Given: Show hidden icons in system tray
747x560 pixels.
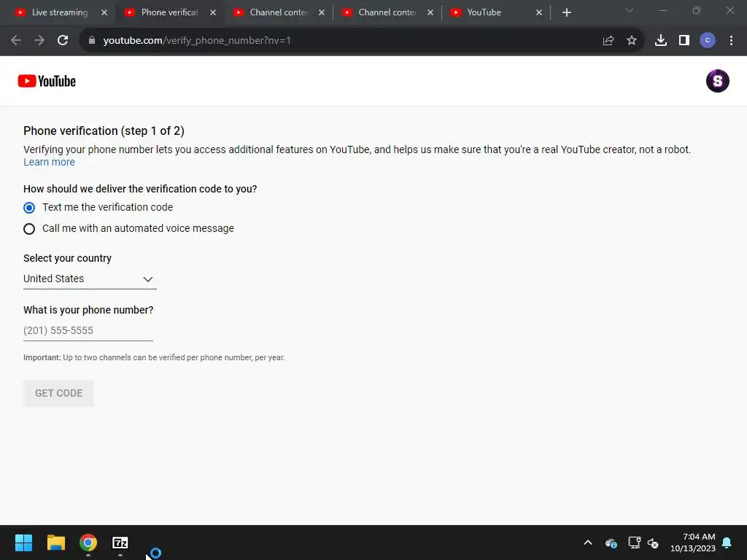Looking at the screenshot, I should [588, 542].
